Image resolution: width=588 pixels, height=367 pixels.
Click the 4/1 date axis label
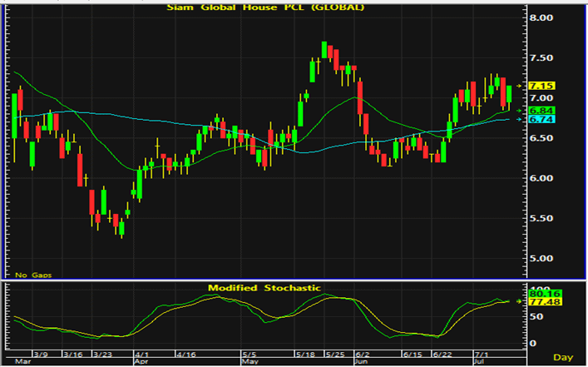[x=142, y=355]
